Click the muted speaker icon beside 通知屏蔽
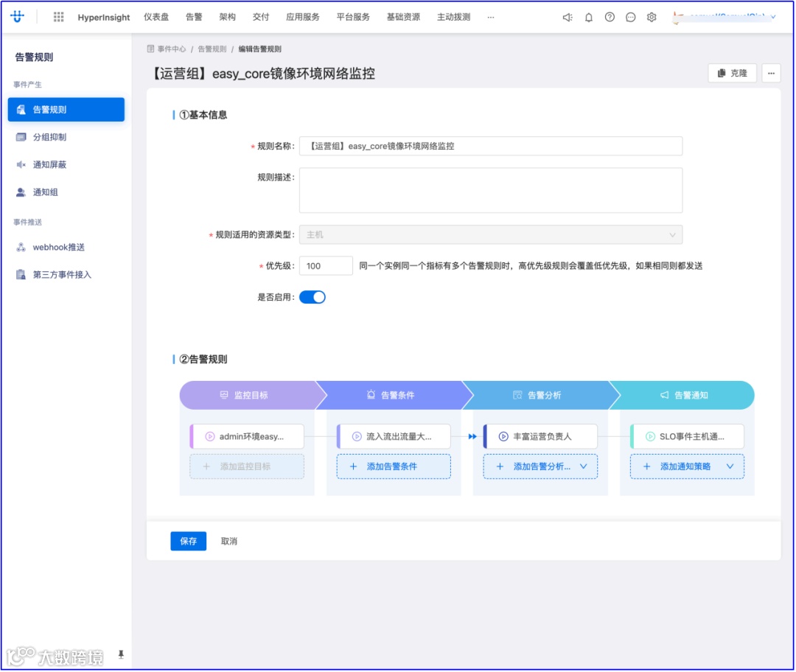This screenshot has width=796, height=672. tap(21, 164)
